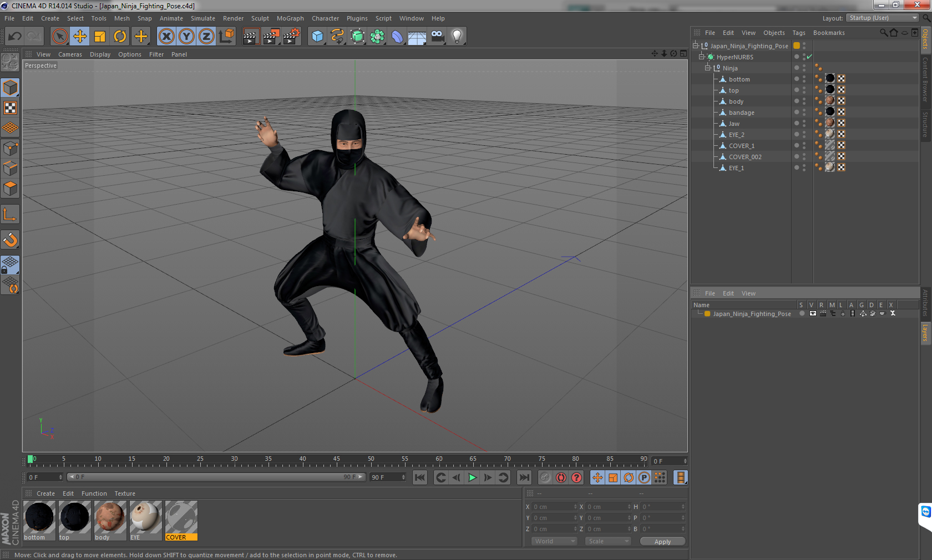Viewport: 932px width, 560px height.
Task: Add a floor/environment object
Action: point(417,37)
